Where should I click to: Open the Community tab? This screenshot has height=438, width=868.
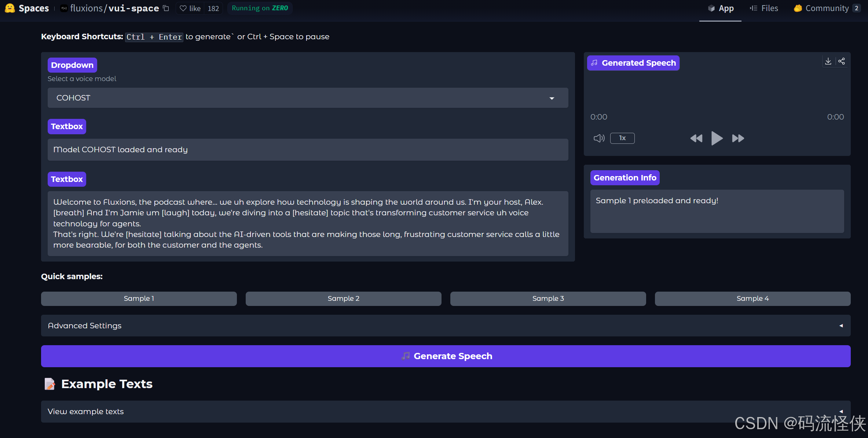827,8
